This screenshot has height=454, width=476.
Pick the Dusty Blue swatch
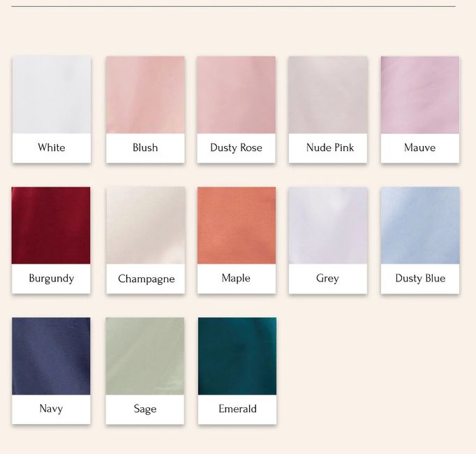(420, 240)
